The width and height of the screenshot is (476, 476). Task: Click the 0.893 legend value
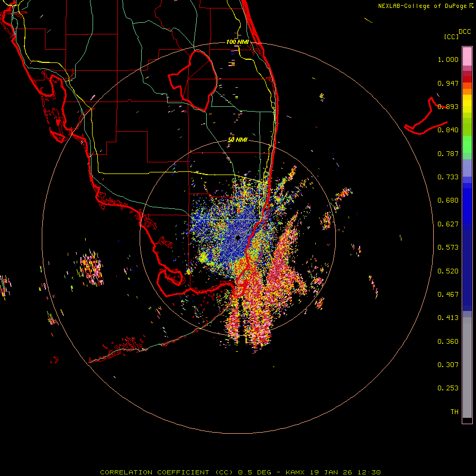pyautogui.click(x=448, y=106)
